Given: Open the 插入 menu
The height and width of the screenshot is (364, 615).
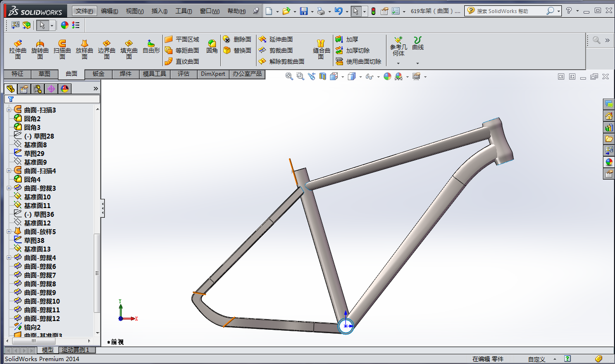Looking at the screenshot, I should (159, 11).
